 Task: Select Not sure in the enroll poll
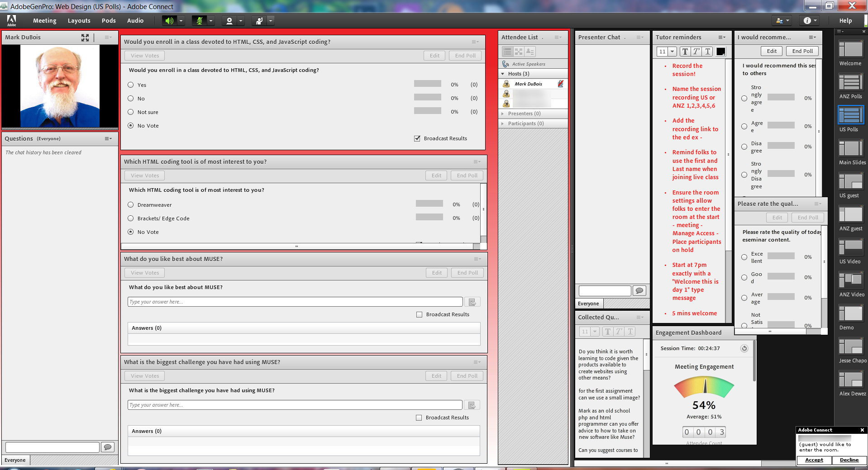tap(131, 112)
